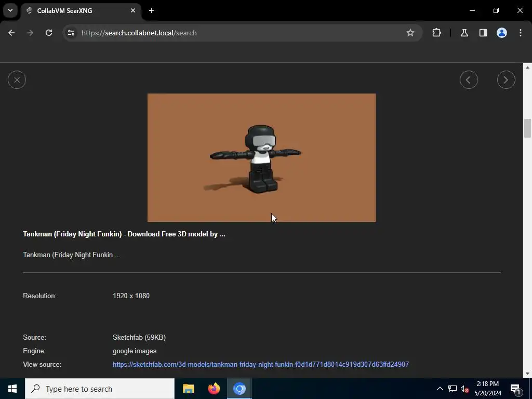View site information icon in address bar
The image size is (532, 399).
coord(71,33)
